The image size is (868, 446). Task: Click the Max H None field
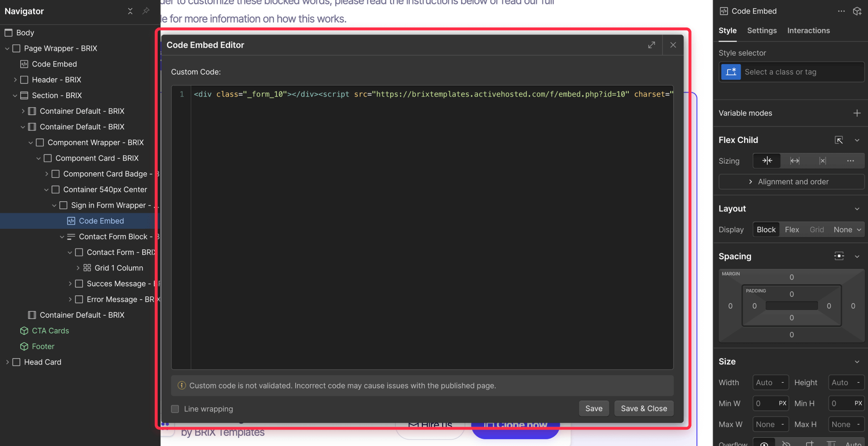click(x=846, y=424)
